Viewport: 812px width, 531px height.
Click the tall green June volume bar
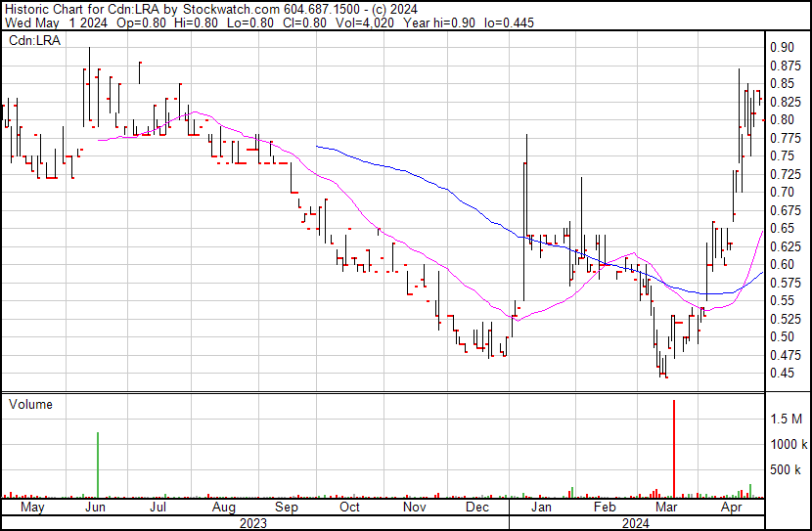(x=98, y=465)
